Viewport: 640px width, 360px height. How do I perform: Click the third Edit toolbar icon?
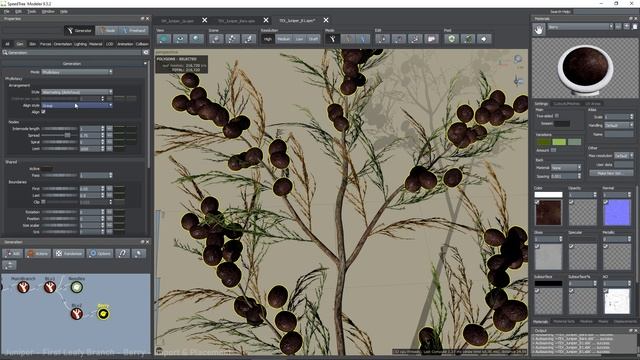pos(415,39)
